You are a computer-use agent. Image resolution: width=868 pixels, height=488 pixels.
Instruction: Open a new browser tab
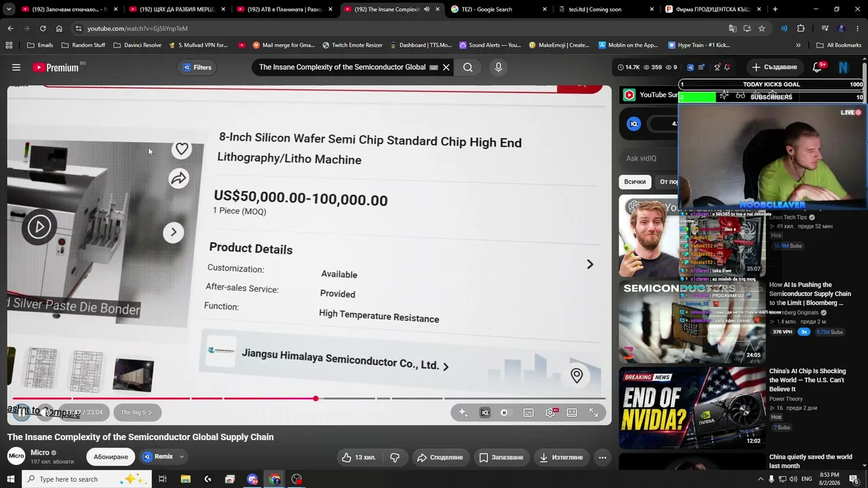775,9
